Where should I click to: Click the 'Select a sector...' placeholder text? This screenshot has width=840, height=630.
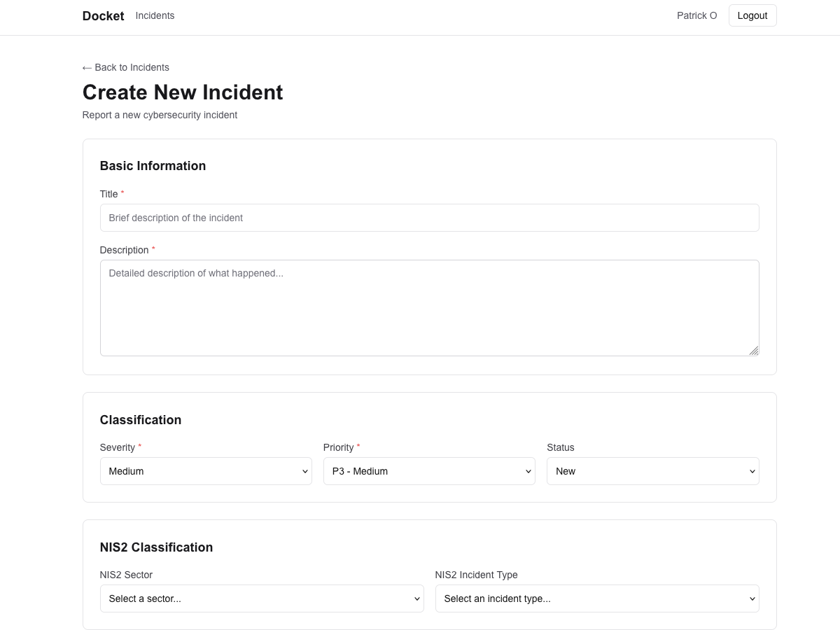(x=145, y=598)
